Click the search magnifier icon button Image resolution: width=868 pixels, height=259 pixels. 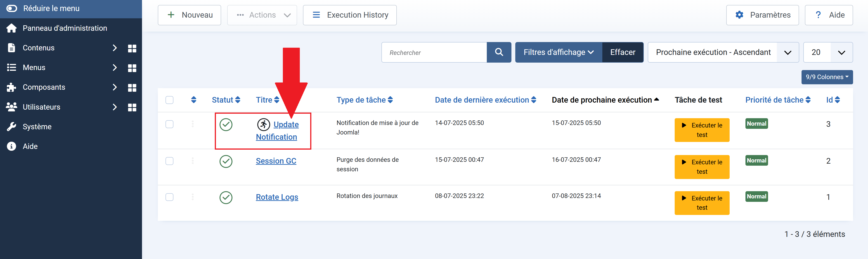tap(499, 52)
